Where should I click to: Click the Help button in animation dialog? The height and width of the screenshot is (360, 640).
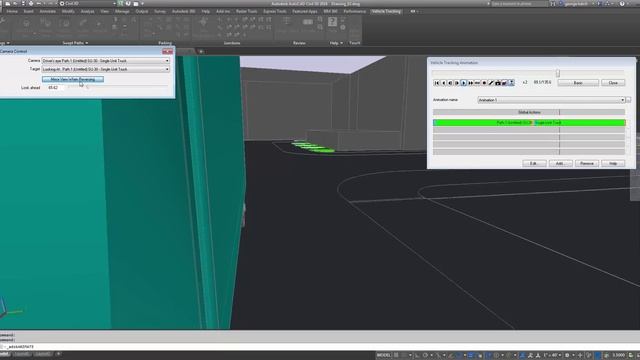coord(613,163)
